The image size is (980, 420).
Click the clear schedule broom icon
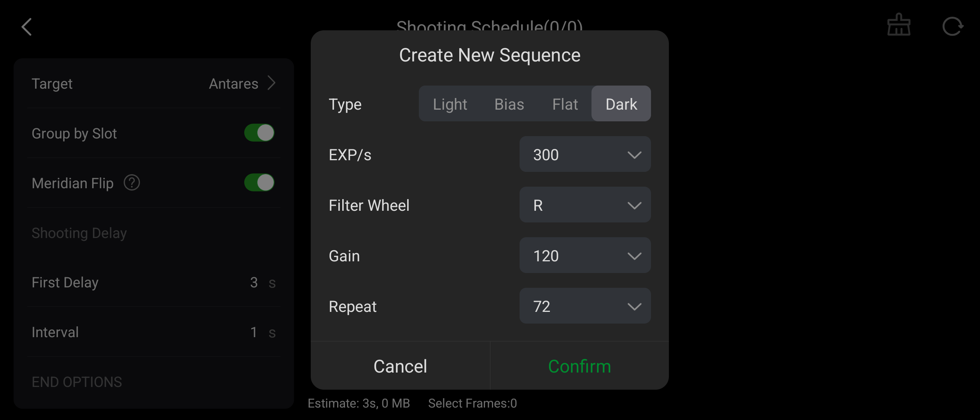pos(899,25)
